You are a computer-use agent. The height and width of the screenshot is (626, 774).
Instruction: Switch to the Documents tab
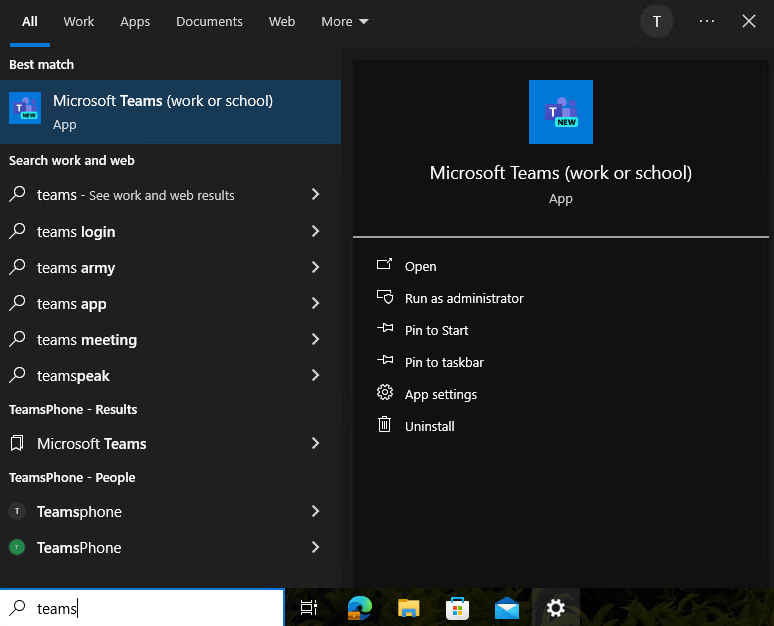[x=209, y=22]
